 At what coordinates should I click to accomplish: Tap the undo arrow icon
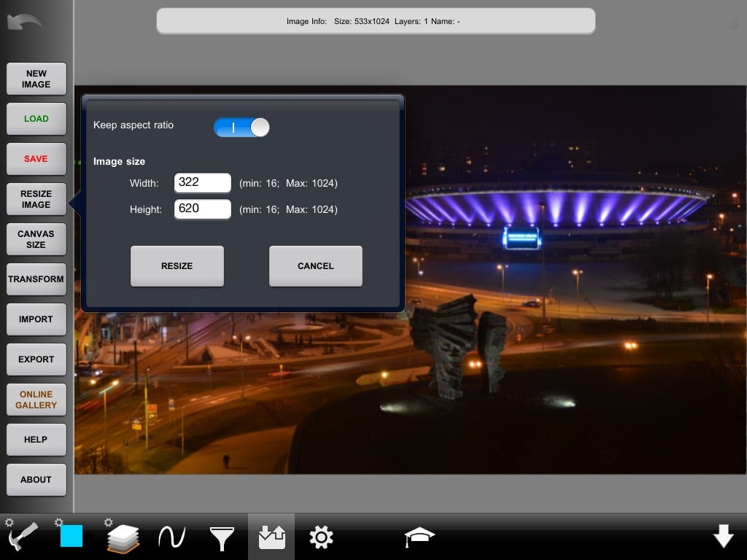point(24,21)
